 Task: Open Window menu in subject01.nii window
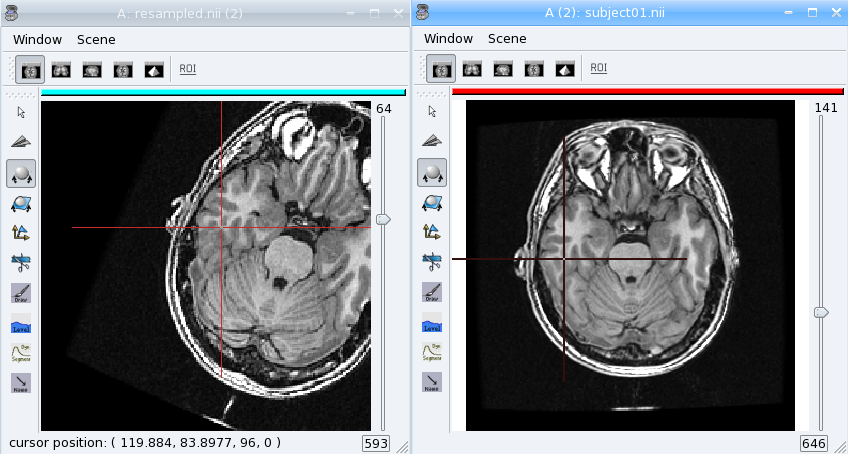pyautogui.click(x=448, y=38)
